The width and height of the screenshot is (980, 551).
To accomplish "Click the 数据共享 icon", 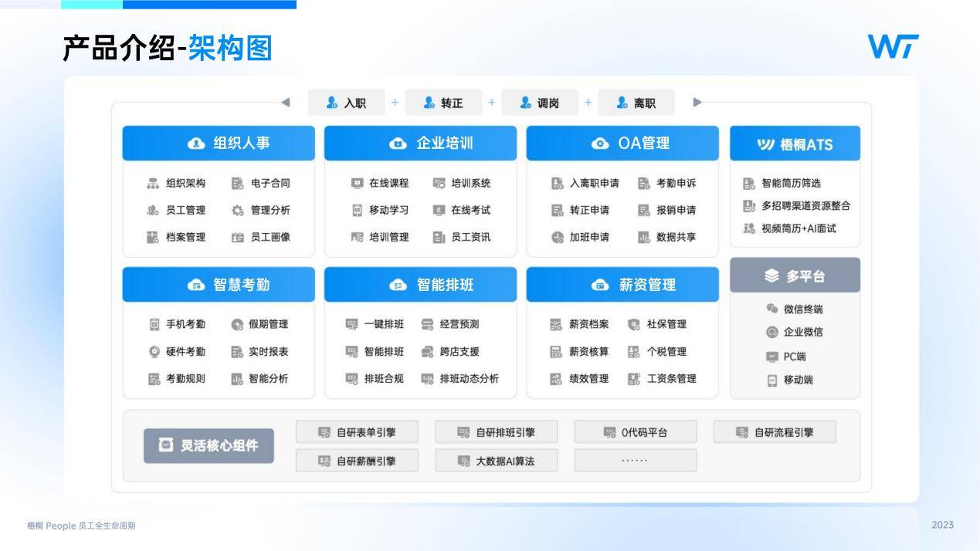I will pyautogui.click(x=644, y=238).
